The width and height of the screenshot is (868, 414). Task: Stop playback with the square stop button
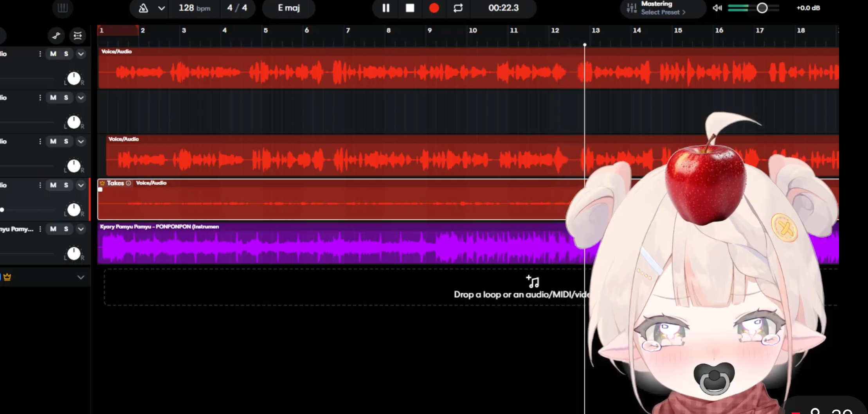[410, 8]
